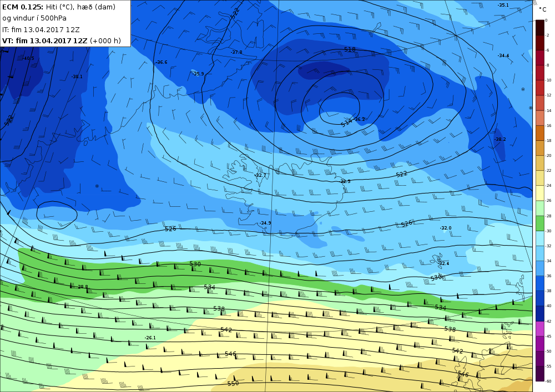Pick the darkest brown swatch between 0 and -2

point(540,28)
